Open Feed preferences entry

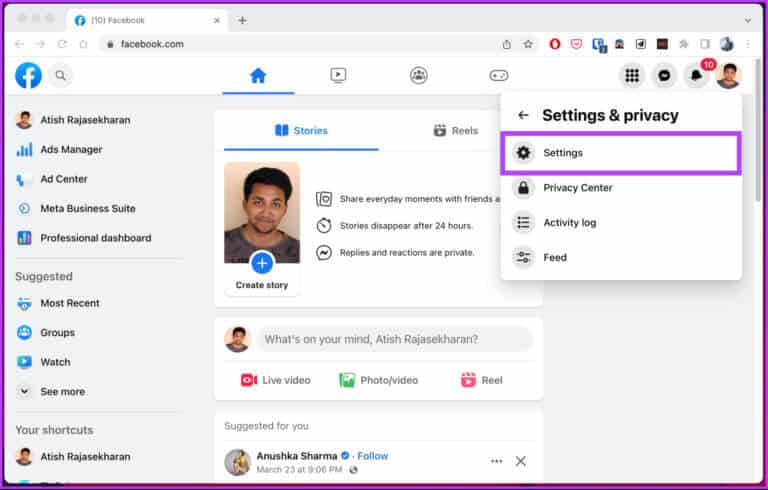point(621,257)
